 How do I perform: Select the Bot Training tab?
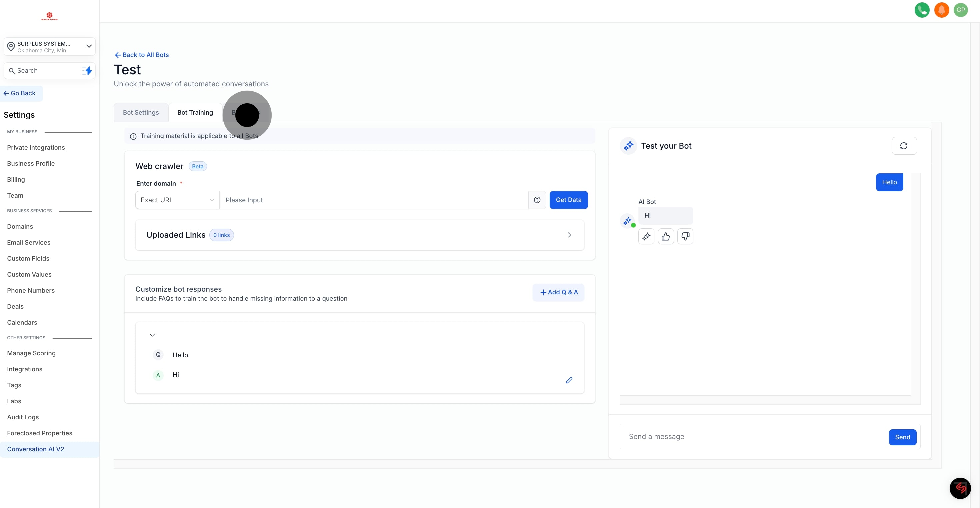point(195,113)
